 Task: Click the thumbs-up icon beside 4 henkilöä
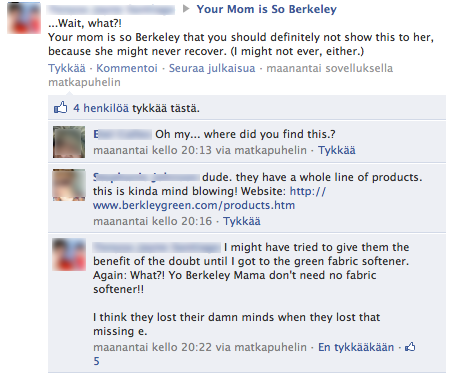(x=60, y=108)
